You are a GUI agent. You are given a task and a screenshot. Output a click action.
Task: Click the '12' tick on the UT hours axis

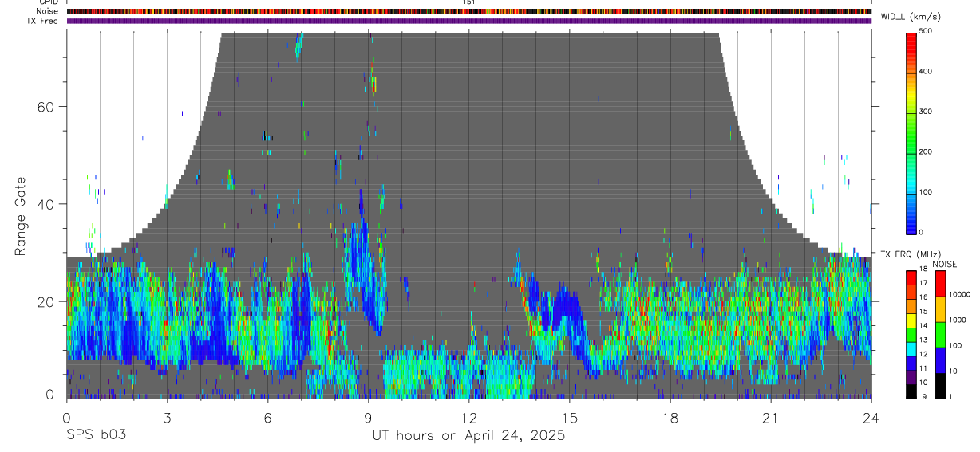(468, 418)
